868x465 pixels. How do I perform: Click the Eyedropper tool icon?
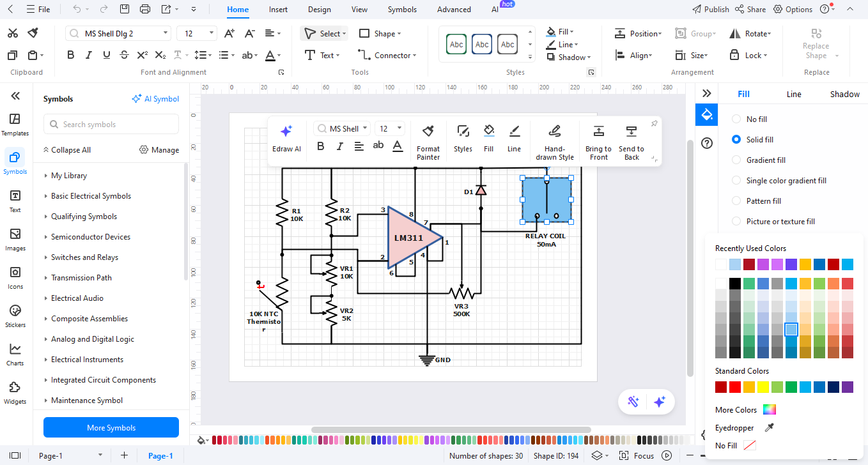770,428
